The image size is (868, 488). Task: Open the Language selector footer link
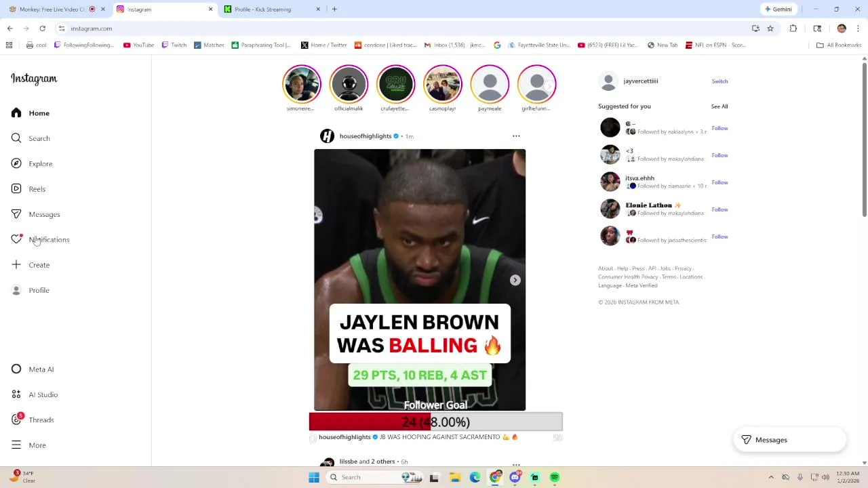coord(610,285)
